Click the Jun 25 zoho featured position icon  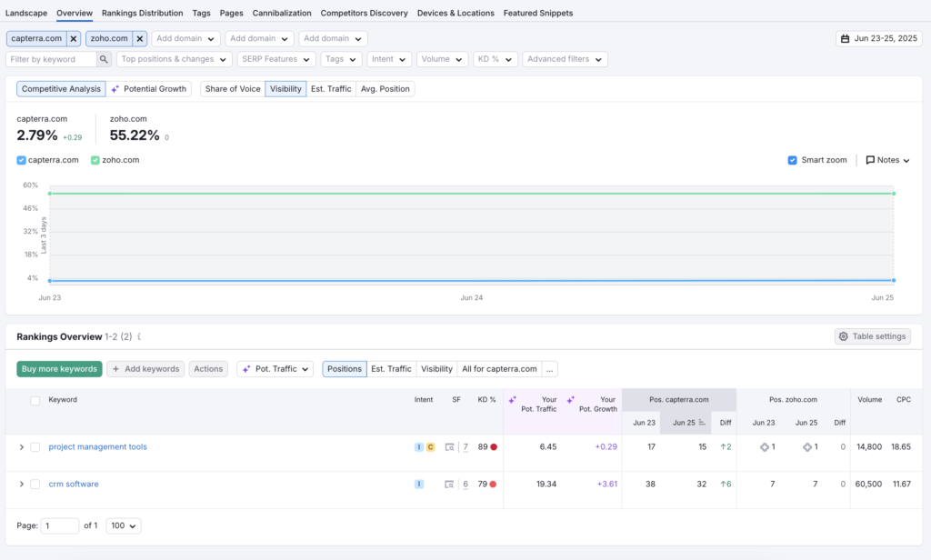(807, 447)
